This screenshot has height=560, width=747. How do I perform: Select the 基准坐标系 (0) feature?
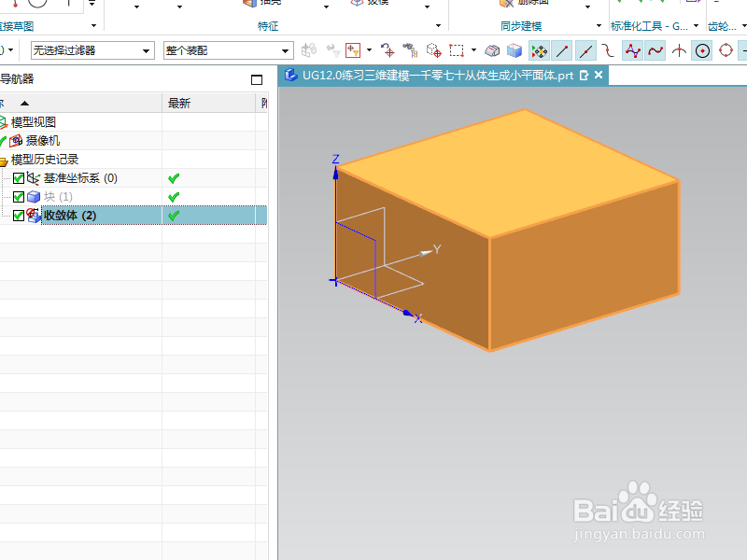(x=80, y=178)
